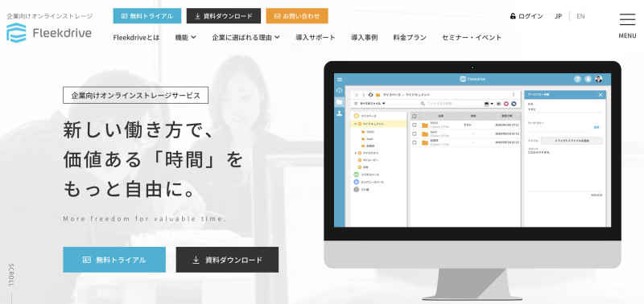
Task: Click the Fleekdrive logo in the header
Action: pyautogui.click(x=49, y=33)
